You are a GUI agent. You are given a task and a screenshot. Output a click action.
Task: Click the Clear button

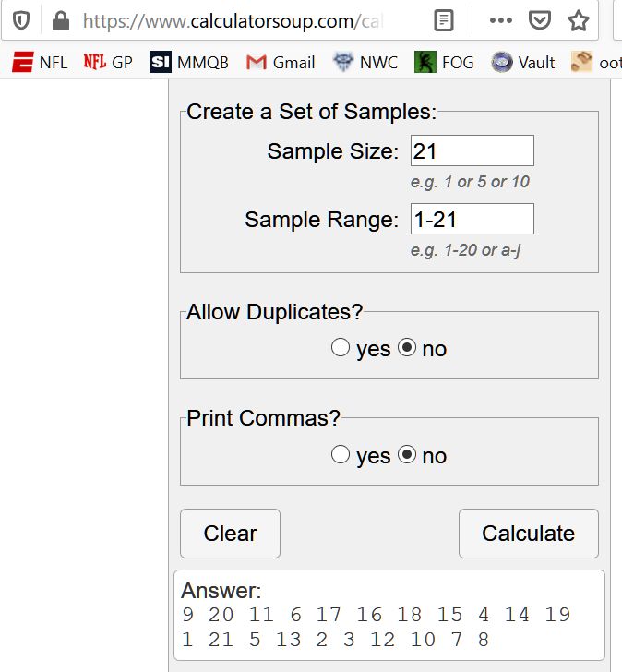click(230, 534)
